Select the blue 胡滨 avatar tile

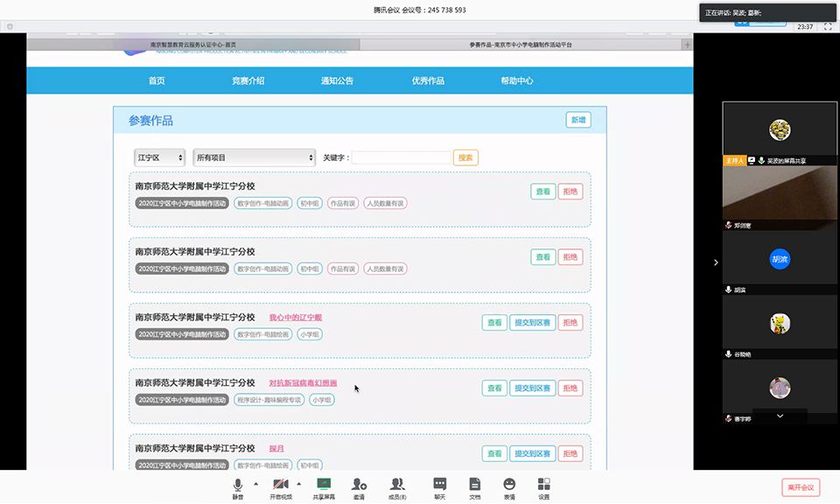[x=780, y=259]
